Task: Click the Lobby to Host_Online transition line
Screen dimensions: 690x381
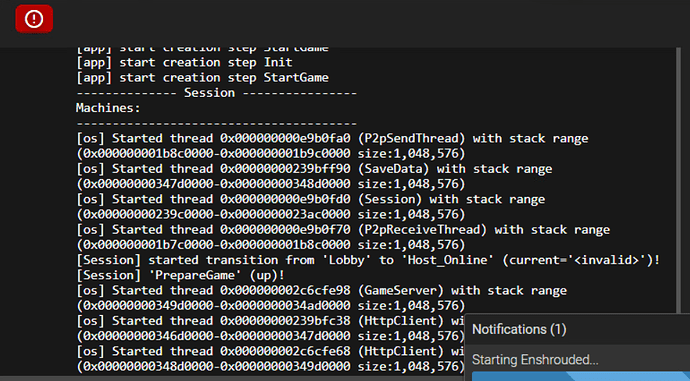Action: point(368,260)
